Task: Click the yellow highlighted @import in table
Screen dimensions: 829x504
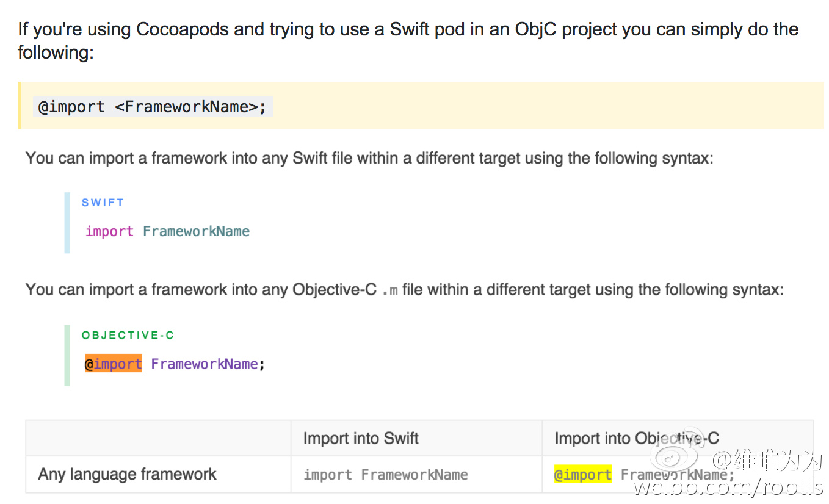Action: click(582, 475)
